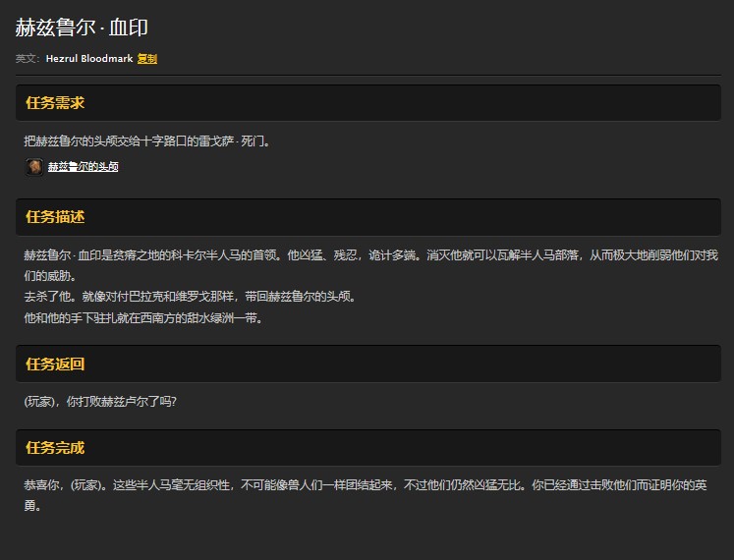The width and height of the screenshot is (734, 560).
Task: Click the 任务描述 section header
Action: click(55, 216)
